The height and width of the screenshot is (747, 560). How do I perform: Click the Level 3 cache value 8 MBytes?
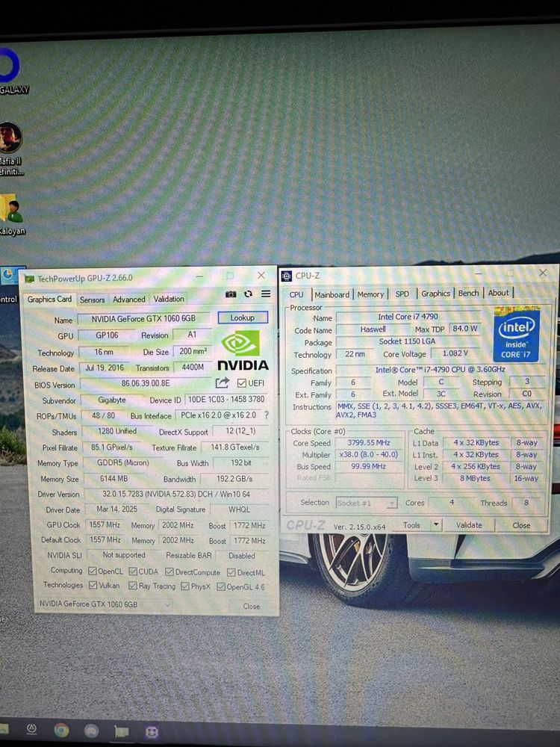point(475,478)
